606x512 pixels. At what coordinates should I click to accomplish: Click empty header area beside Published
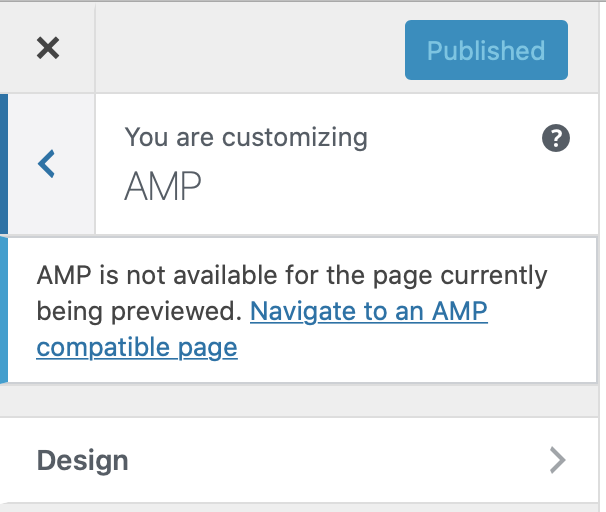coord(250,48)
